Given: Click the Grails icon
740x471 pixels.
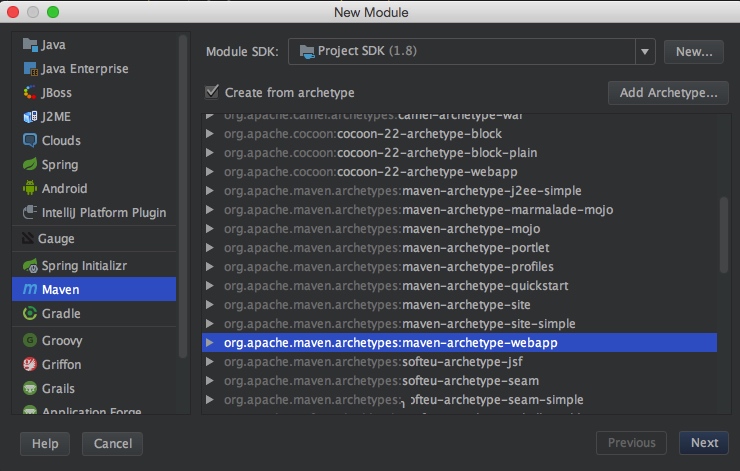Looking at the screenshot, I should [x=30, y=388].
